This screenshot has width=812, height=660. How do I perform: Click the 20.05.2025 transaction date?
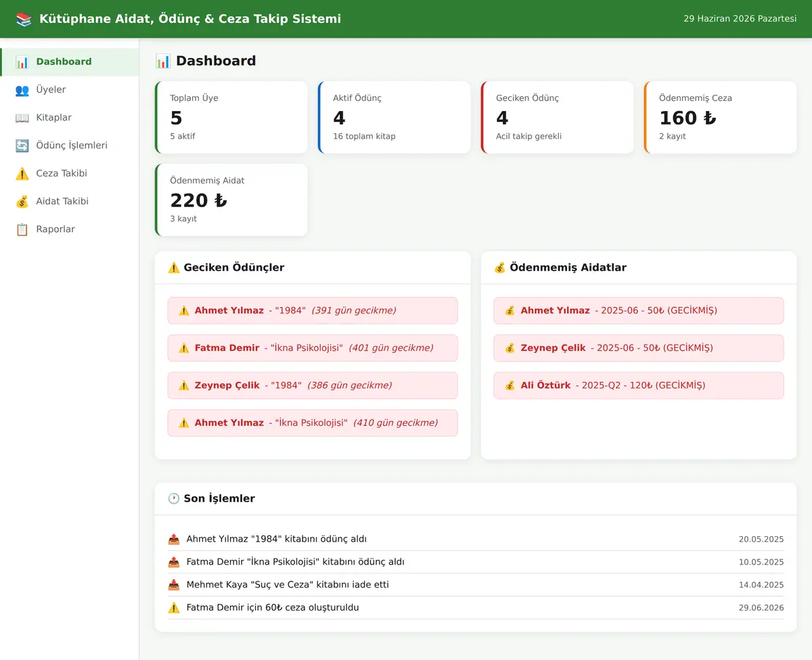coord(761,540)
